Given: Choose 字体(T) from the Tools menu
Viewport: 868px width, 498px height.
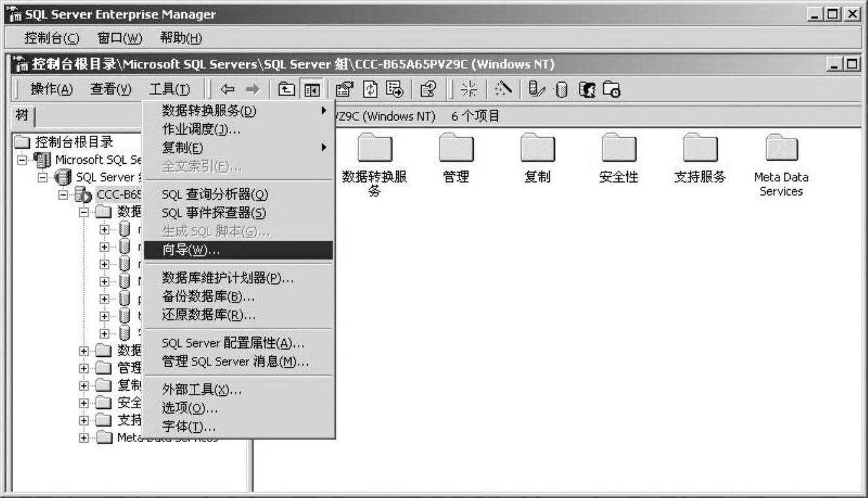Looking at the screenshot, I should pyautogui.click(x=238, y=426).
